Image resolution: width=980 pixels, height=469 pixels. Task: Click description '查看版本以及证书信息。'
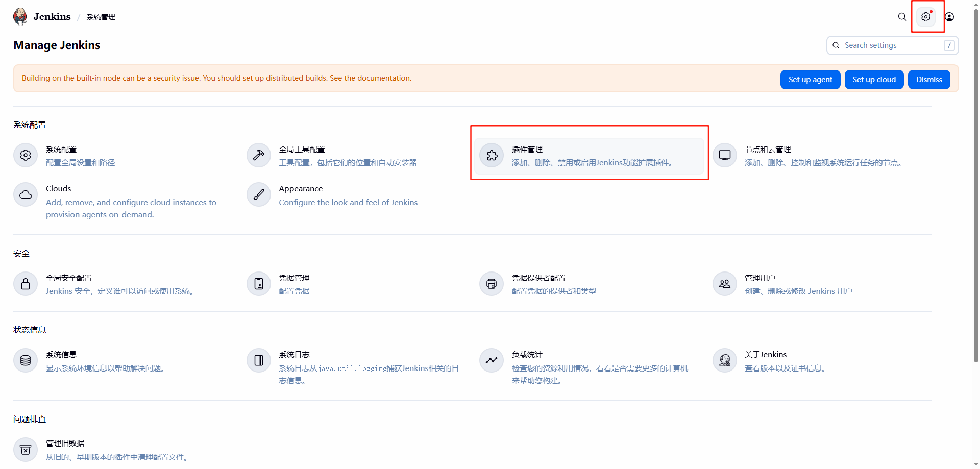pos(787,368)
